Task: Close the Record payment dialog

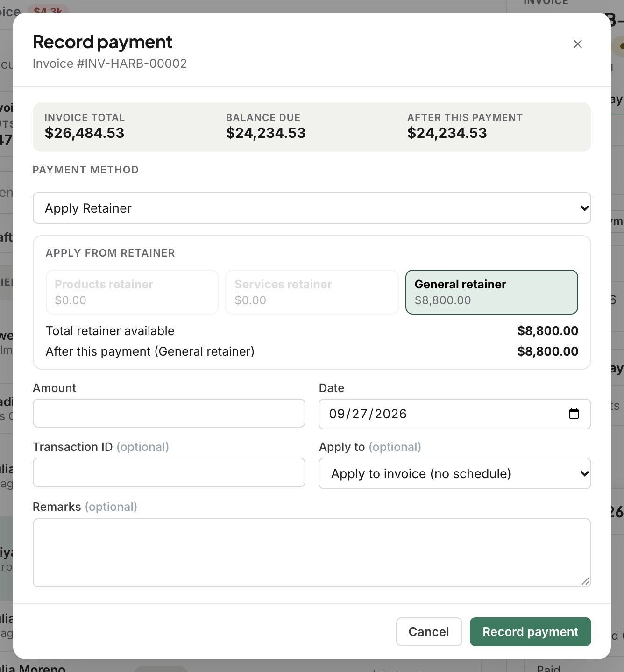Action: pos(577,44)
